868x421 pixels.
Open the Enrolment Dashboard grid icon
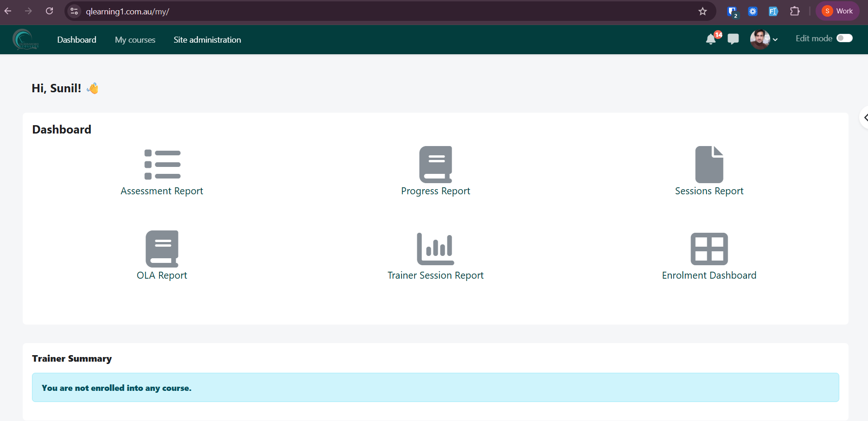pyautogui.click(x=709, y=249)
